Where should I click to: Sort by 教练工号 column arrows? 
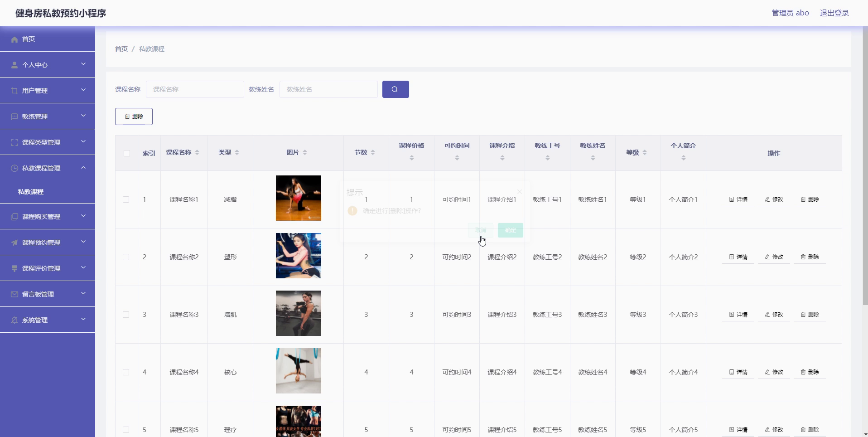click(548, 158)
